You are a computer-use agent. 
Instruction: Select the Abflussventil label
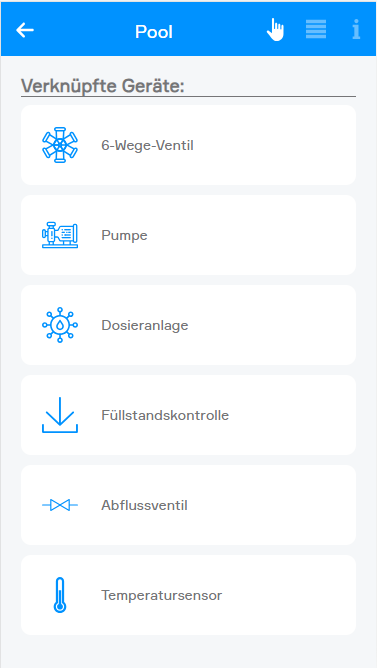pyautogui.click(x=144, y=506)
